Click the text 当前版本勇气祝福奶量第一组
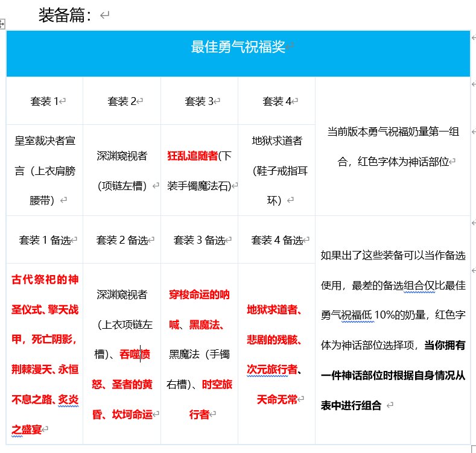Viewport: 476px width, 453px height. coord(393,131)
